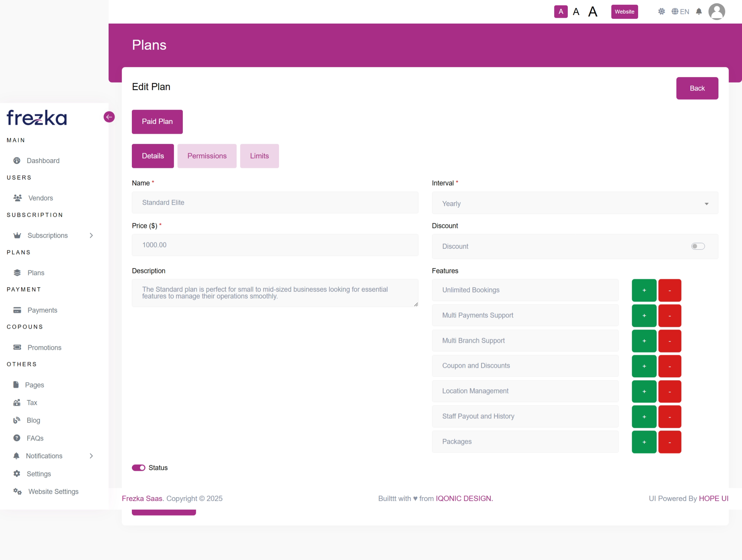Click the Back button
742x560 pixels.
697,88
